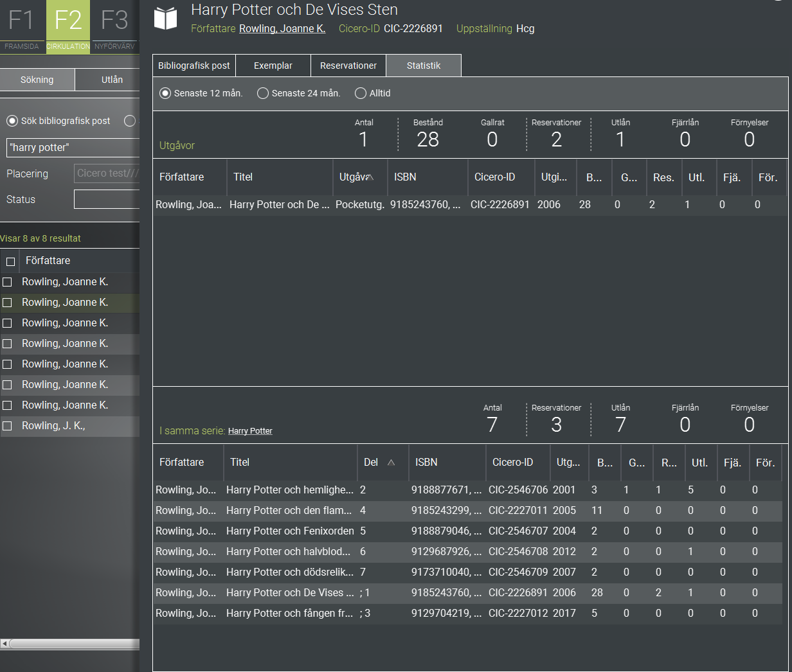Sort series table by Titel column
Viewport: 792px width, 672px height.
[x=290, y=462]
